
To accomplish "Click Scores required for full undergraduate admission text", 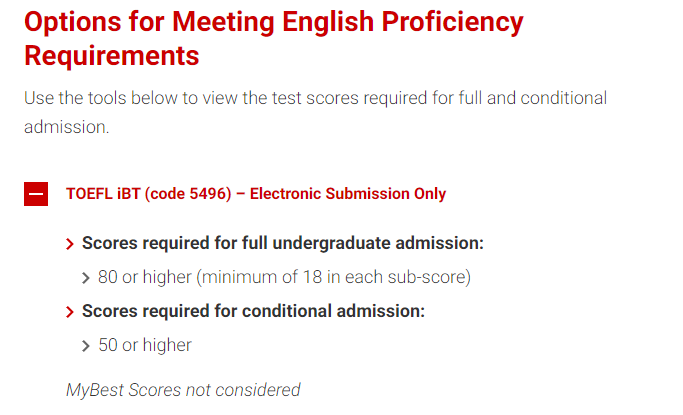I will coord(283,243).
